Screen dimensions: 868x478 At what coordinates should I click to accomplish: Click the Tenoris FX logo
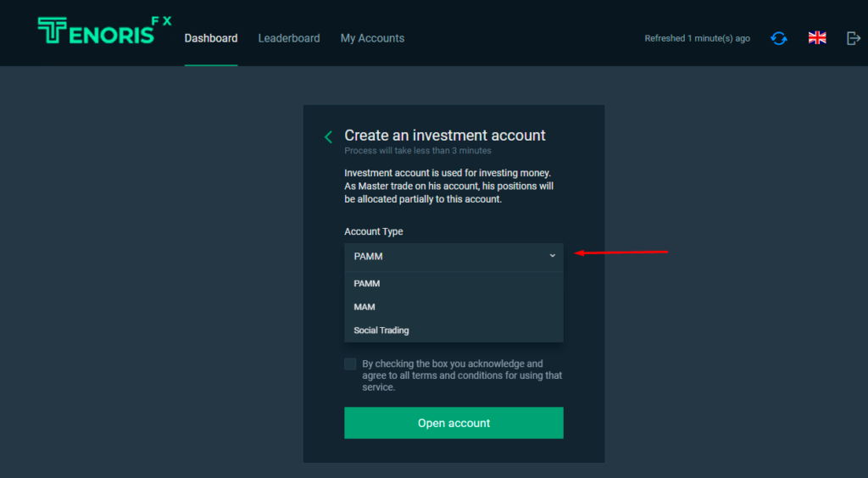point(102,31)
